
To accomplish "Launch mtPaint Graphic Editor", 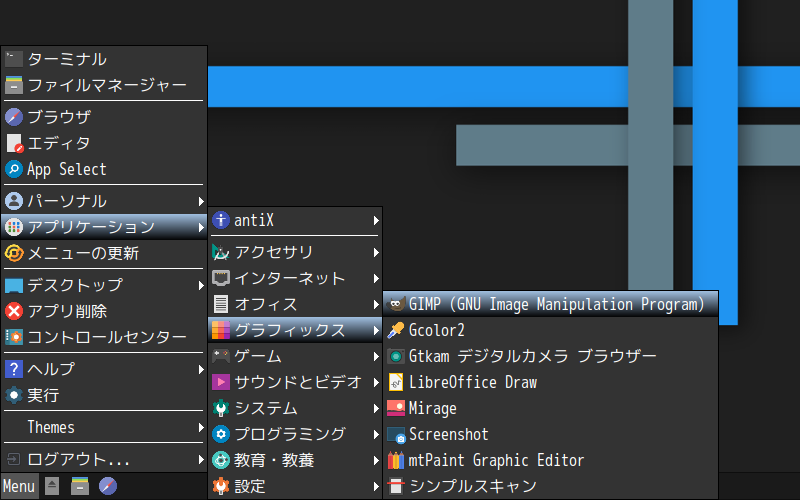I will point(551,460).
